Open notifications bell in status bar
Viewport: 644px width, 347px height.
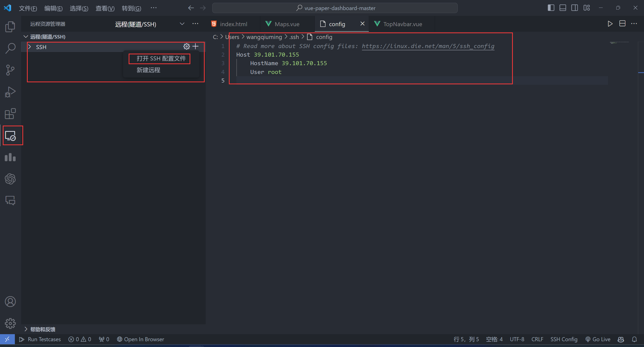pos(635,339)
